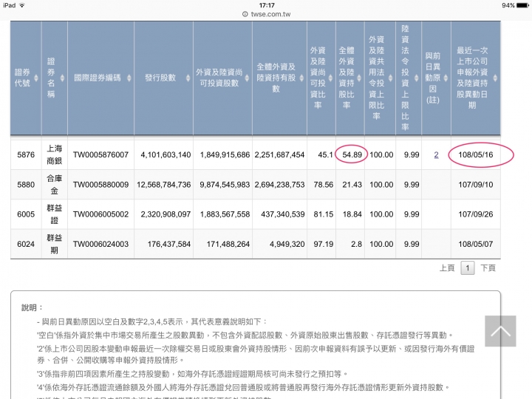
Task: Select date 107/09/10
Action: point(476,185)
